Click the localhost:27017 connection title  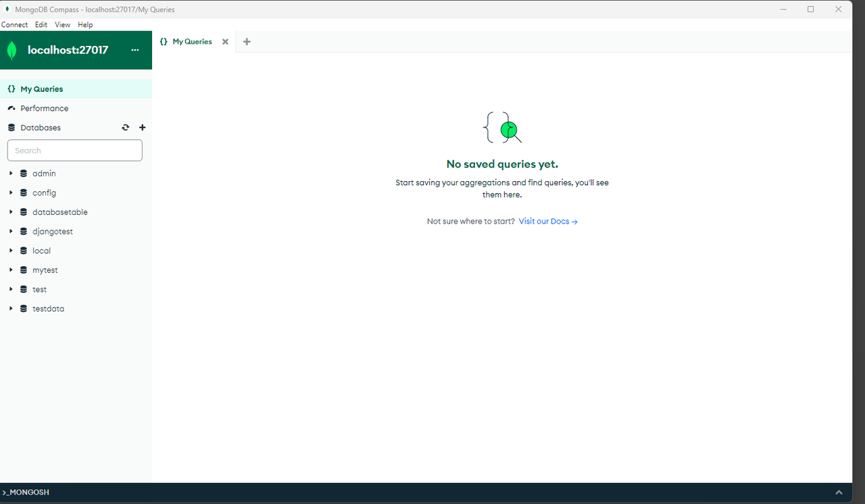tap(68, 50)
